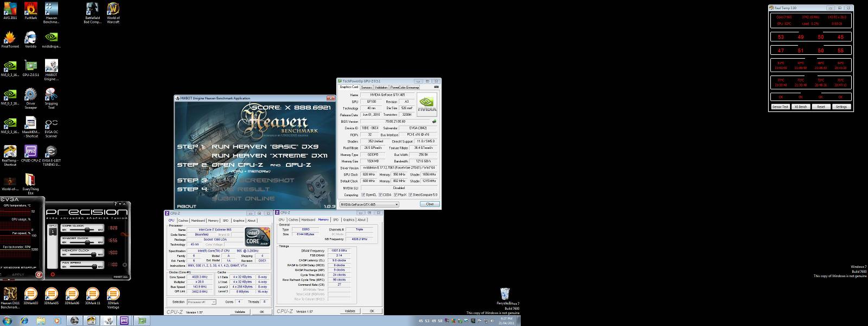Open the CPUID CPU-Z desktop shortcut
Viewport: 868px width, 326px height.
31,153
